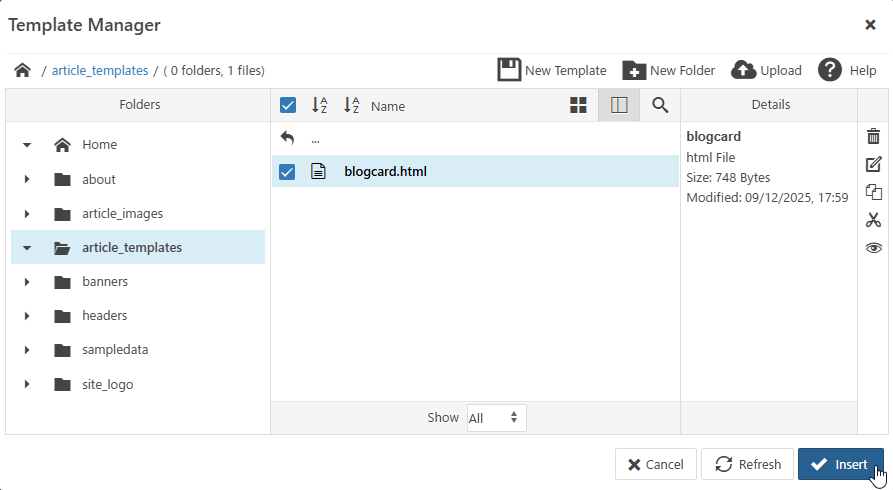The width and height of the screenshot is (893, 490).
Task: Select the banners folder in tree
Action: [105, 282]
